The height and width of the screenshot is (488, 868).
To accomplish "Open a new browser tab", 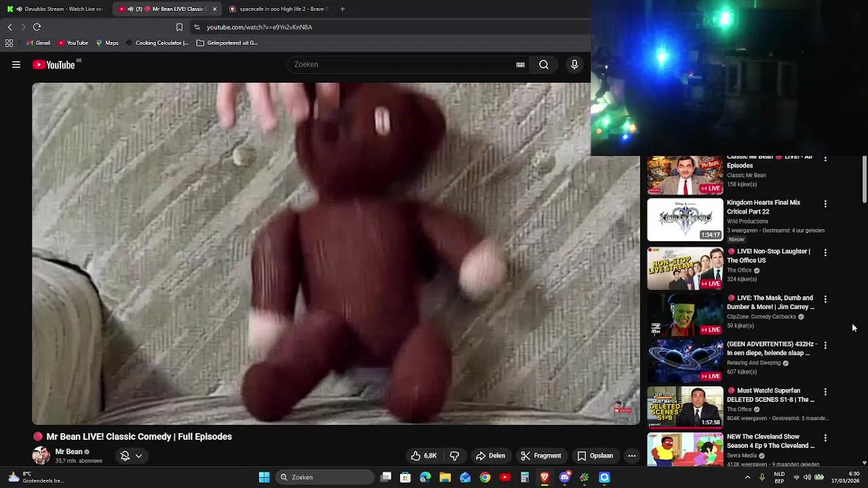I will point(342,9).
